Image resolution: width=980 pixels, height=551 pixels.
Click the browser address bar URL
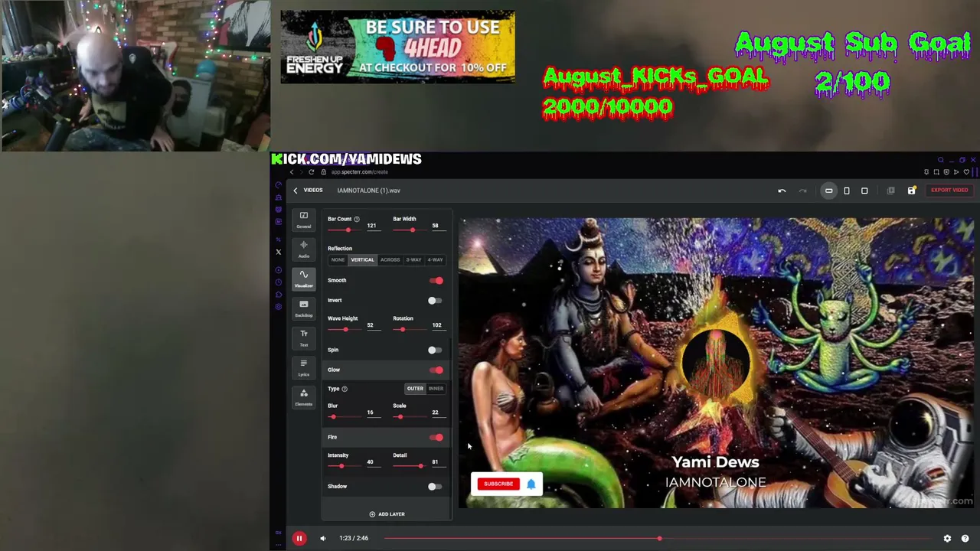359,172
